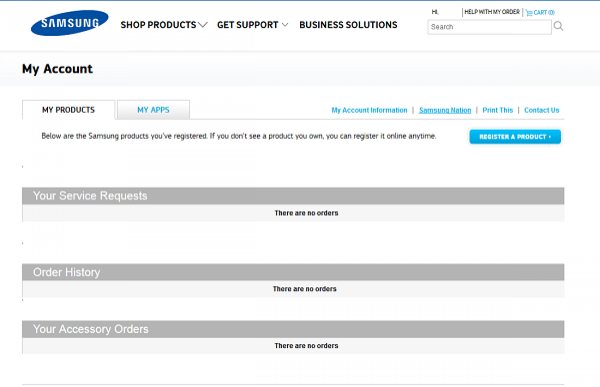Go to Business Solutions

click(x=348, y=25)
